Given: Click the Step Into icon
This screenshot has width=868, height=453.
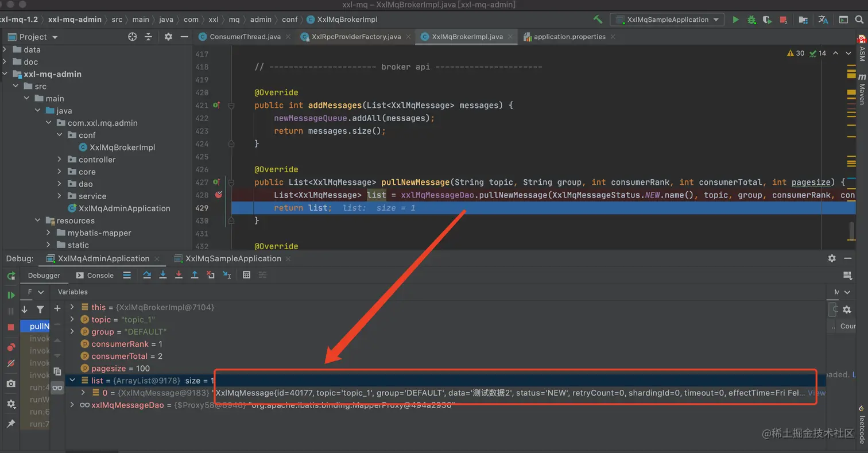Looking at the screenshot, I should click(163, 275).
